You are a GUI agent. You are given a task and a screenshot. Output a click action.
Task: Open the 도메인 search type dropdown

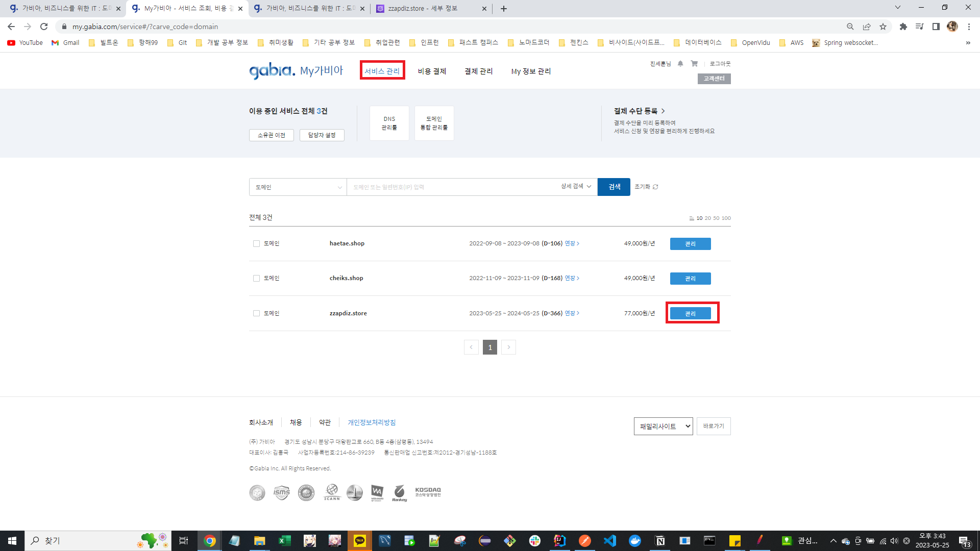[298, 187]
